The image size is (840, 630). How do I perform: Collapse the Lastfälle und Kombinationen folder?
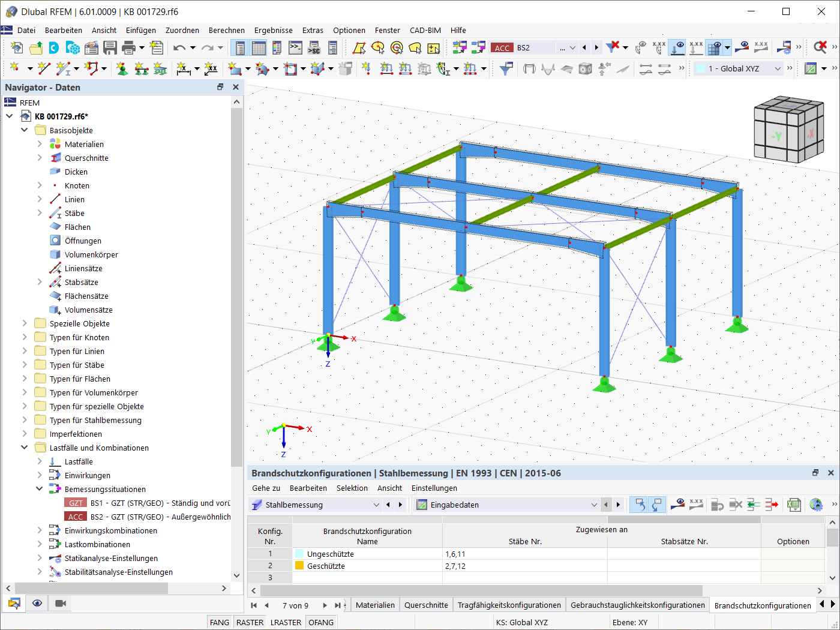click(x=25, y=448)
